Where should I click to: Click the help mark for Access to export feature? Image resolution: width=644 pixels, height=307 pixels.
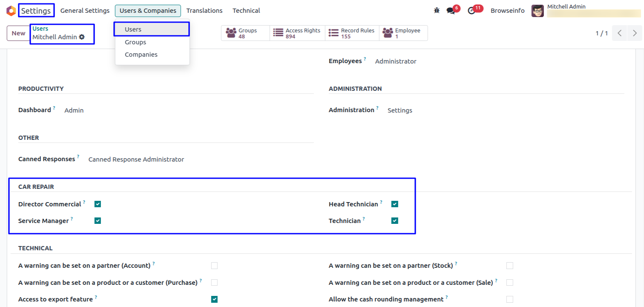pyautogui.click(x=96, y=297)
